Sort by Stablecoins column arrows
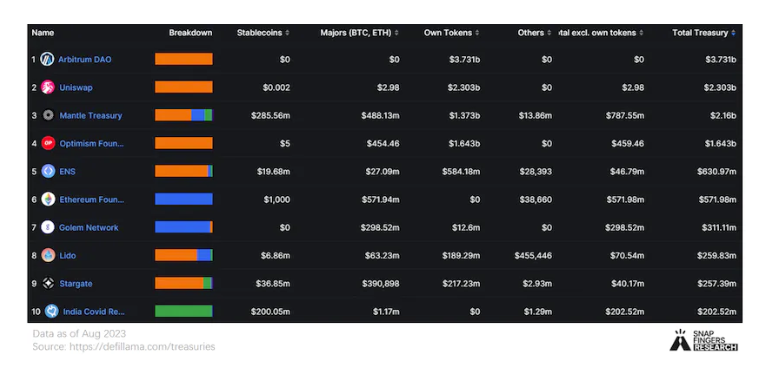 (x=288, y=33)
